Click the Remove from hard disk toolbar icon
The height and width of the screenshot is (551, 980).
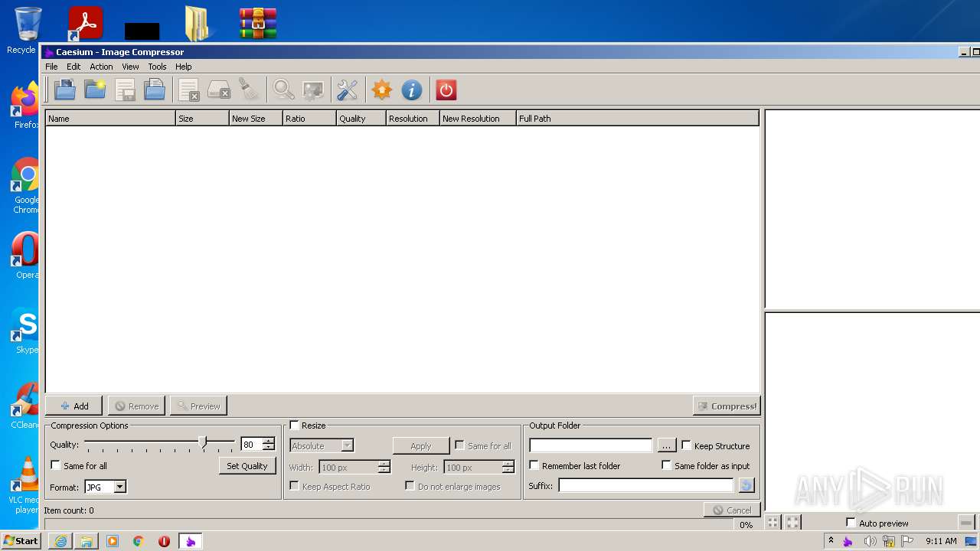click(x=219, y=90)
